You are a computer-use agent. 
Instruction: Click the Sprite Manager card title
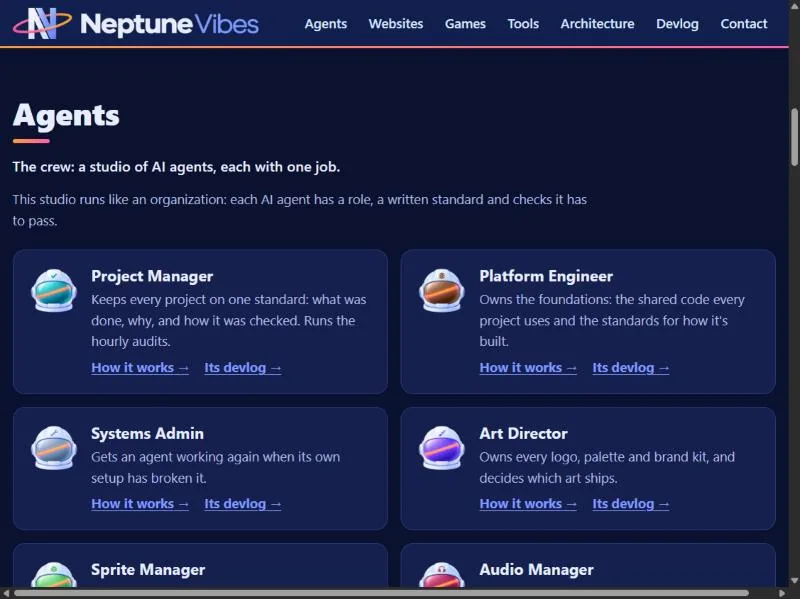point(148,569)
